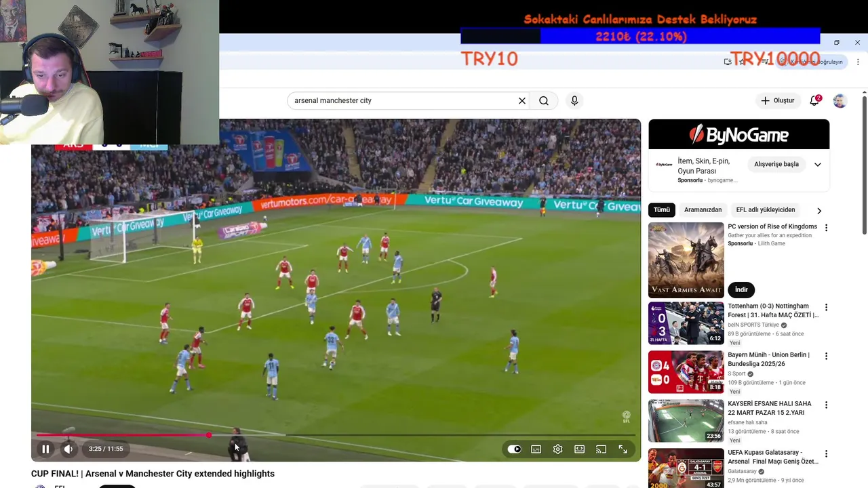Click the page vertical scrollbar
This screenshot has height=488, width=868.
click(x=864, y=165)
